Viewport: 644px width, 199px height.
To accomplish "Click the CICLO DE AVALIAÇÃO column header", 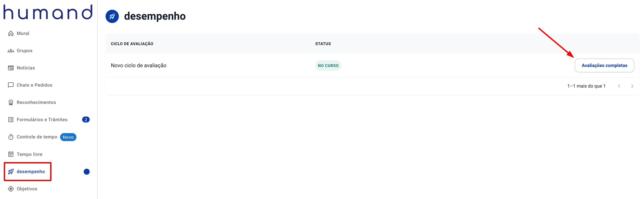I will pos(132,44).
